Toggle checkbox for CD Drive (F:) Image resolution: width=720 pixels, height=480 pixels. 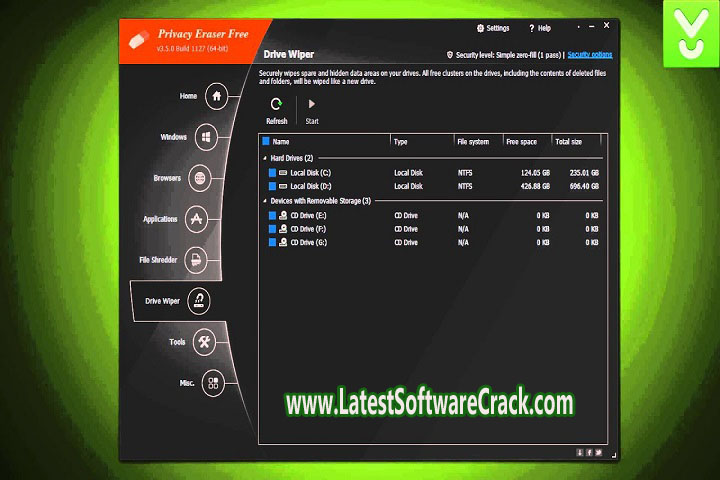click(272, 228)
